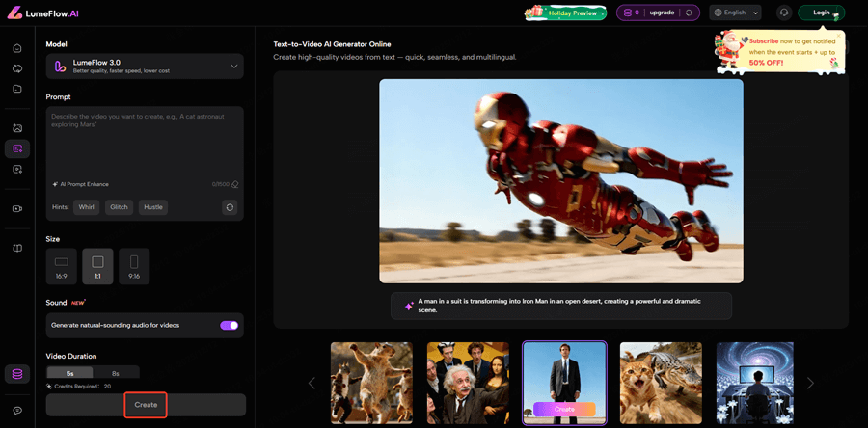The width and height of the screenshot is (868, 428).
Task: Click the video camera sidebar icon
Action: pos(17,208)
